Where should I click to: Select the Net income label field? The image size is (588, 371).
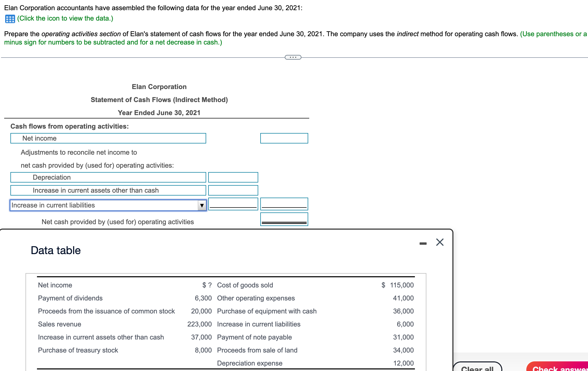tap(108, 138)
